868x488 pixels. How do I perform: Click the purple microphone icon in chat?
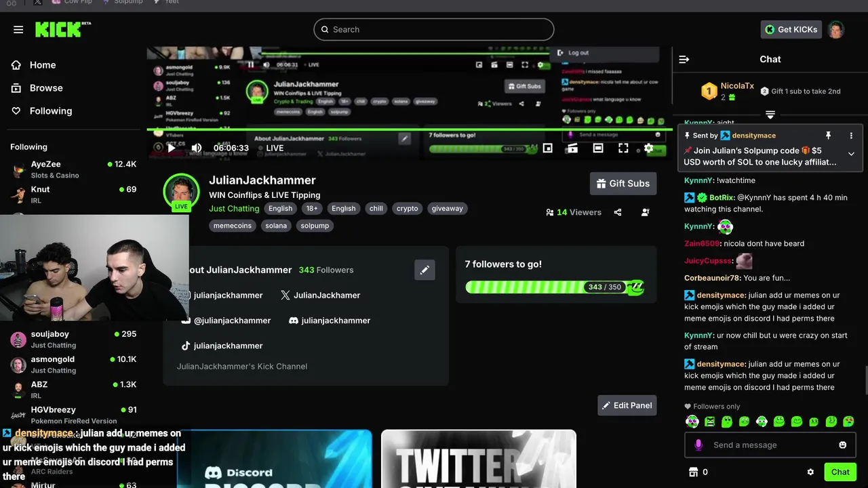[x=699, y=445]
